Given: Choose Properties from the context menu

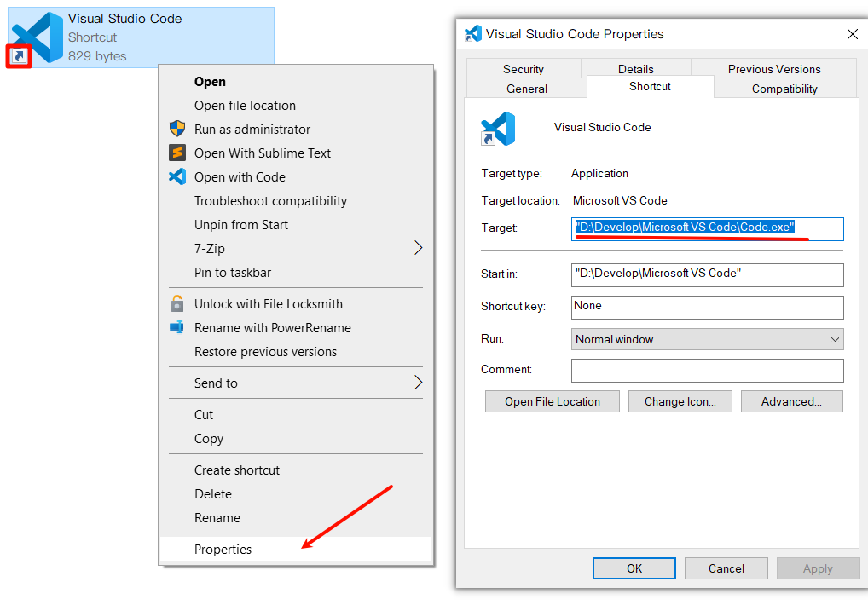Looking at the screenshot, I should 223,550.
